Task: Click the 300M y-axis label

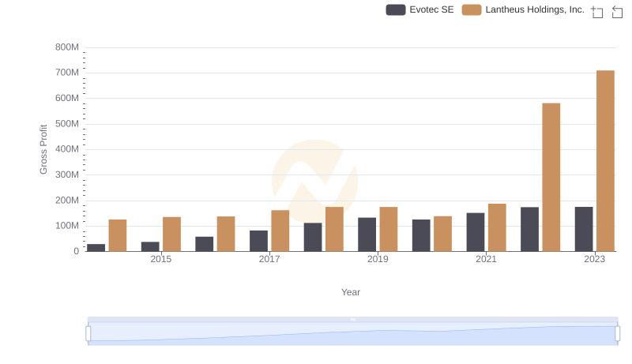Action: click(x=67, y=174)
